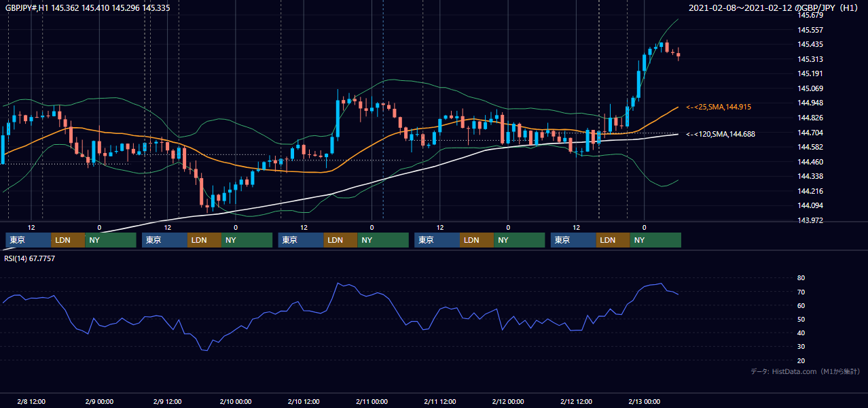The height and width of the screenshot is (408, 868).
Task: Click RSI scale value 80
Action: (x=801, y=278)
